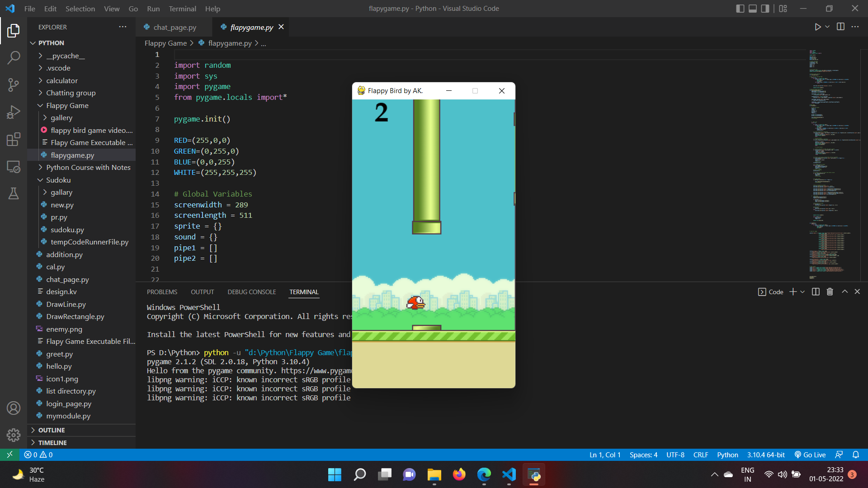This screenshot has width=868, height=488.
Task: Open the Run and Debug view
Action: pyautogui.click(x=14, y=112)
